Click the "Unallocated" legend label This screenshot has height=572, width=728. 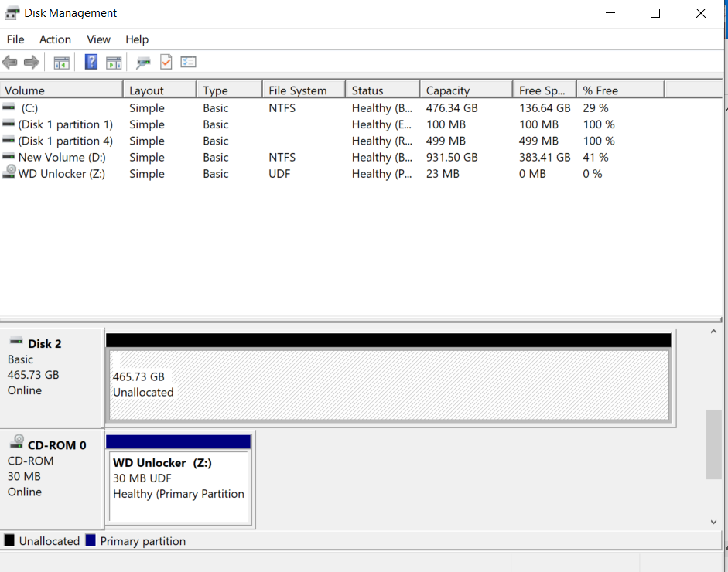[50, 541]
